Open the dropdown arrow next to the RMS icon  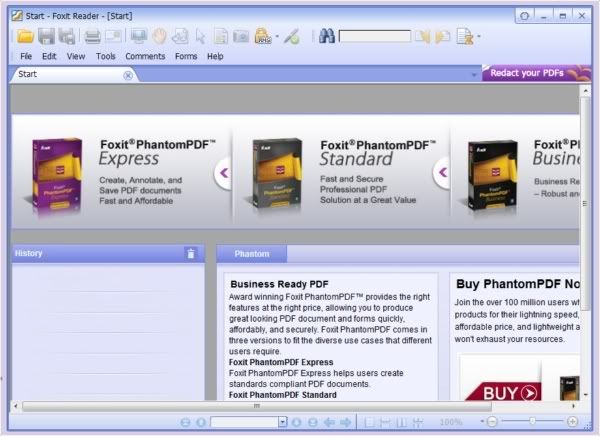pos(277,37)
